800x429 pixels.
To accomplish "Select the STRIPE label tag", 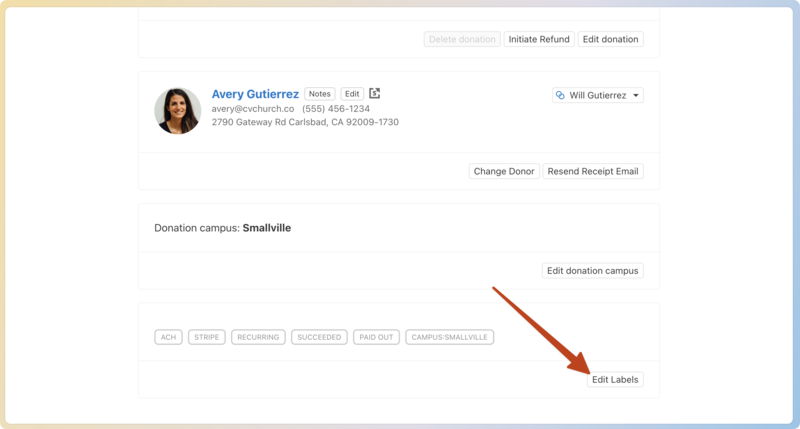I will (x=206, y=337).
